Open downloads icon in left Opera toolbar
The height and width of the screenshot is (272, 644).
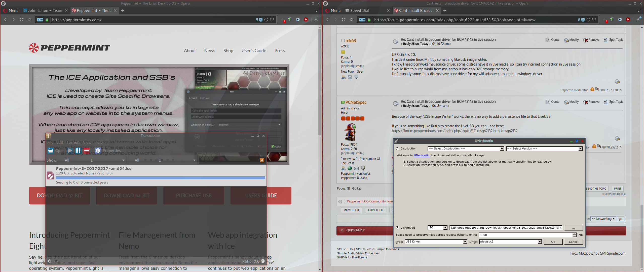click(316, 20)
